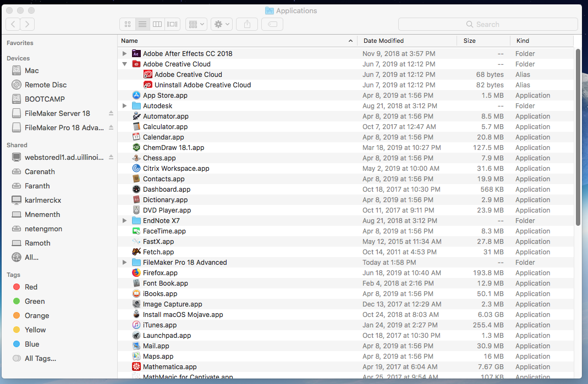The height and width of the screenshot is (384, 588).
Task: Switch to column view
Action: (157, 24)
